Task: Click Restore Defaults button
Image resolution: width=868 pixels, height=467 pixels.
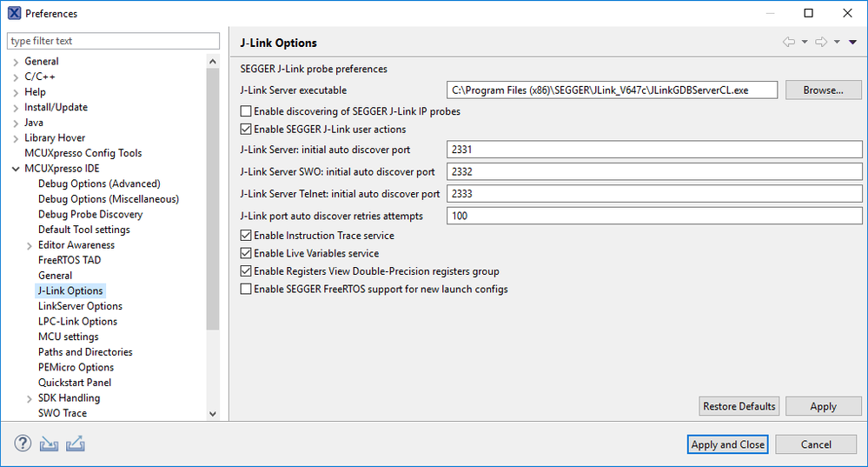Action: 739,406
